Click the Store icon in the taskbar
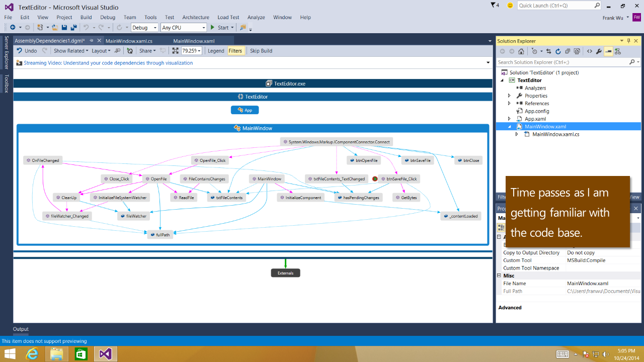 click(x=81, y=354)
